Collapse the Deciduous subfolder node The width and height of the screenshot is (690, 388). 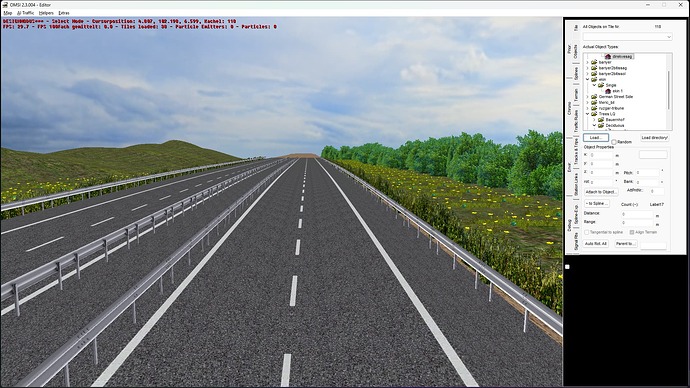point(594,125)
